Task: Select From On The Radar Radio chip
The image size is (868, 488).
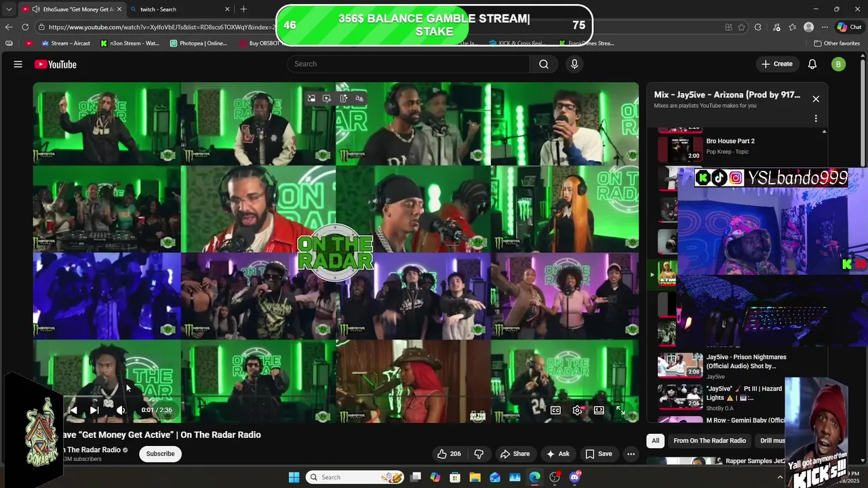Action: [710, 441]
